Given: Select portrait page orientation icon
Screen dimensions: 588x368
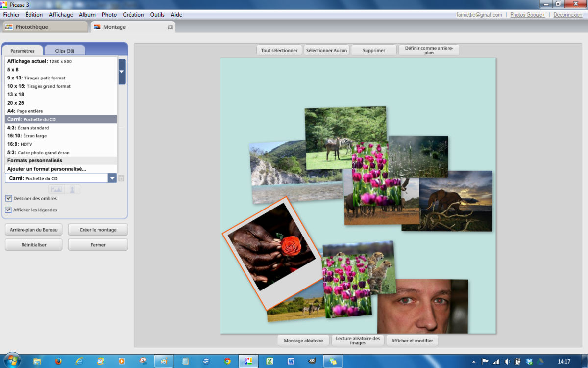Looking at the screenshot, I should [73, 189].
